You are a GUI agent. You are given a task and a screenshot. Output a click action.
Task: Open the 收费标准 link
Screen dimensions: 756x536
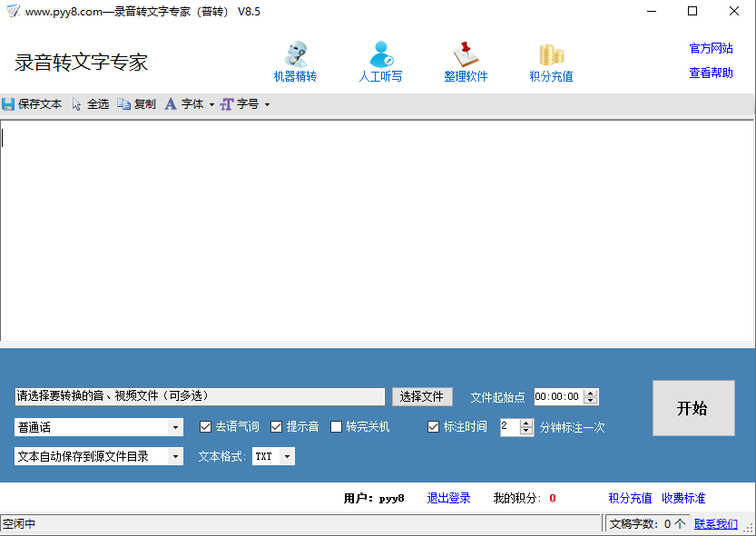click(683, 498)
